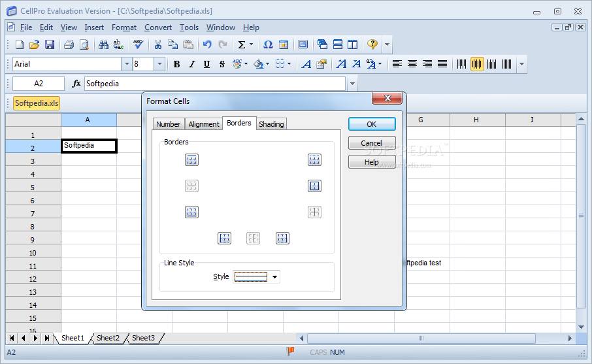This screenshot has width=592, height=364.
Task: Toggle strikethrough formatting
Action: coord(222,64)
